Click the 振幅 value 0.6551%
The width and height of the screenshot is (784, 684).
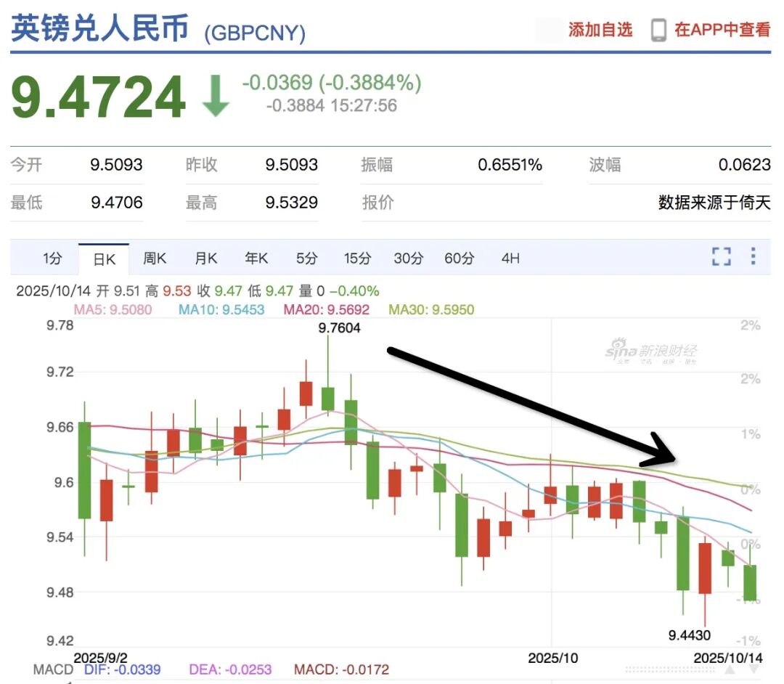pos(510,165)
